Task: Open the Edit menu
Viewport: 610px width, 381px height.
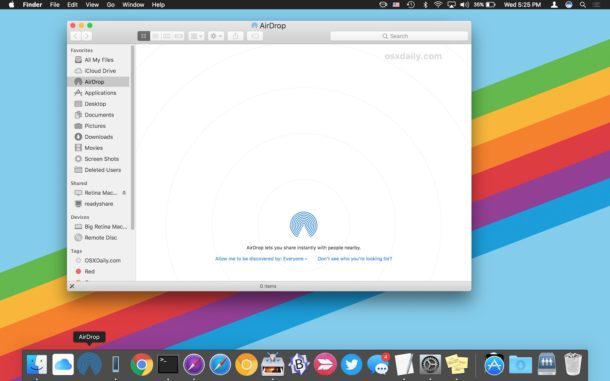Action: (72, 5)
